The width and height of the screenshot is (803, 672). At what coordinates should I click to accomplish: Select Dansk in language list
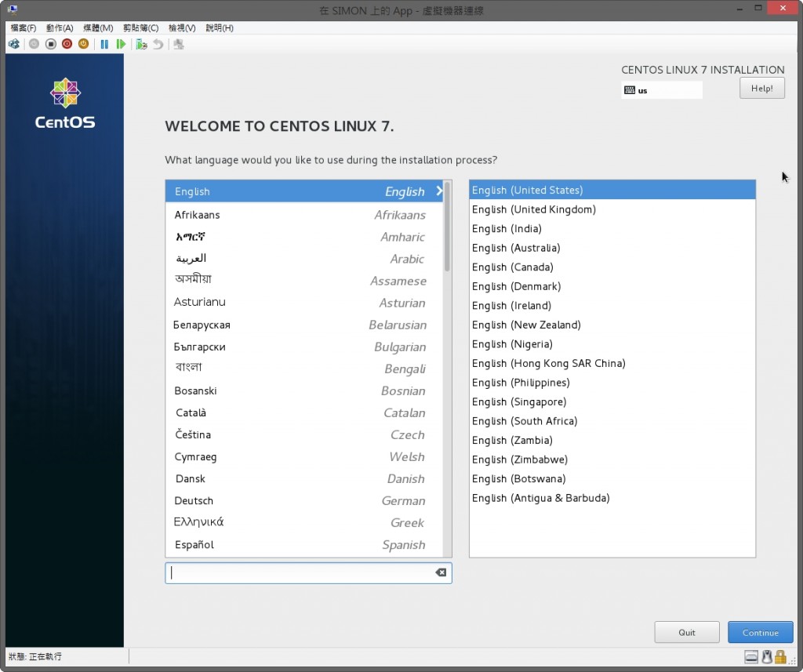click(x=304, y=479)
